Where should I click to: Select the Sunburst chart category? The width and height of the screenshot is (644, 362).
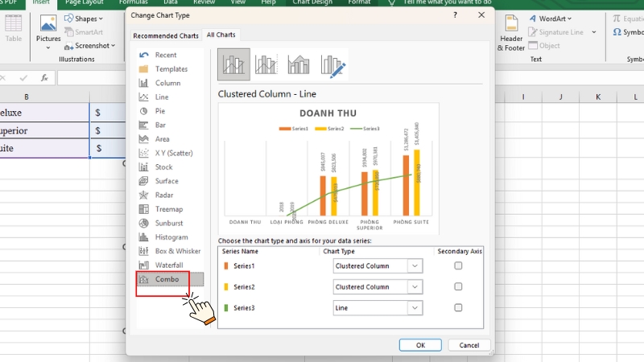[168, 223]
